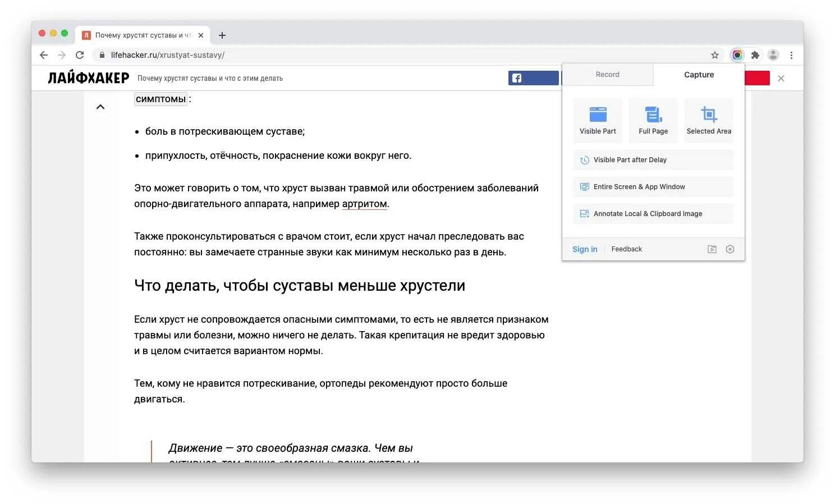
Task: Select the Почему хрустят суставы browser tab
Action: click(143, 35)
